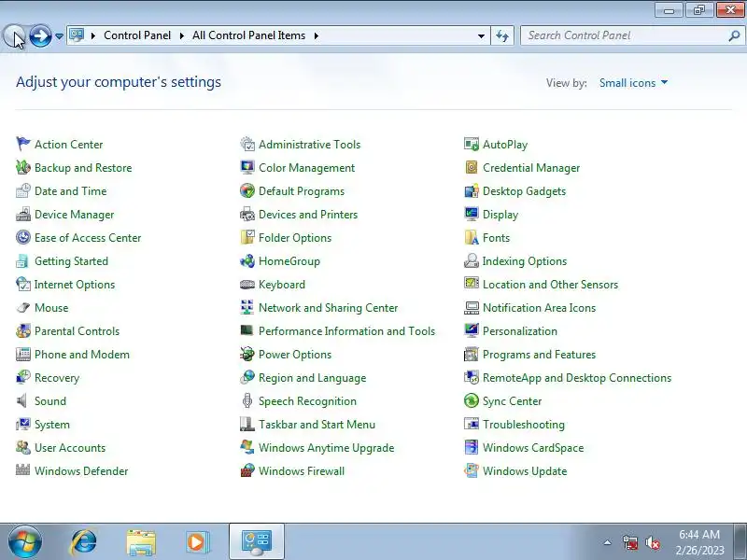
Task: Expand the address bar history dropdown arrow
Action: pos(481,35)
